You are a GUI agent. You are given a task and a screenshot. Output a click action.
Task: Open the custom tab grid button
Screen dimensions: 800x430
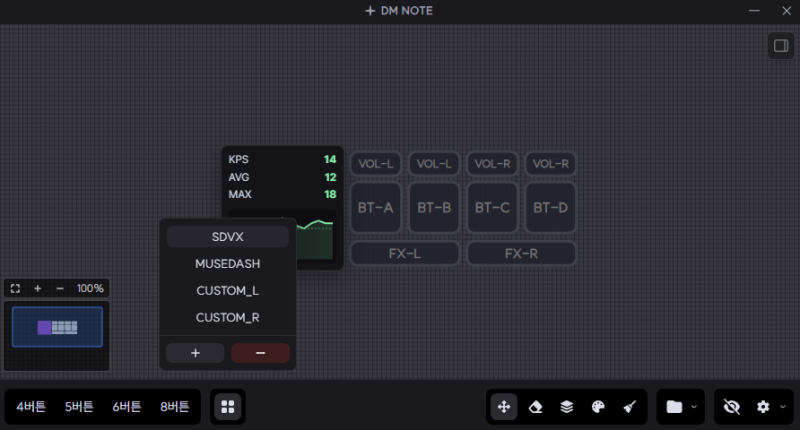(x=228, y=407)
